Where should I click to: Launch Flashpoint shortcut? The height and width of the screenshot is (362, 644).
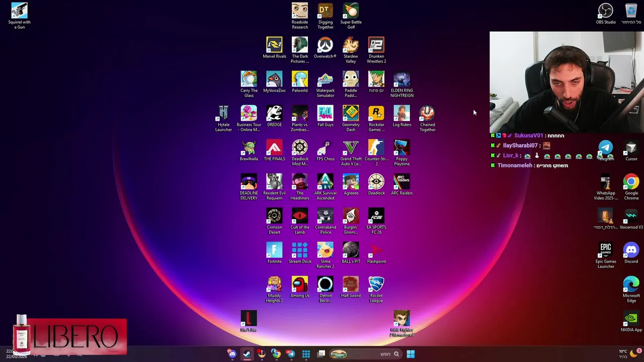(x=376, y=253)
